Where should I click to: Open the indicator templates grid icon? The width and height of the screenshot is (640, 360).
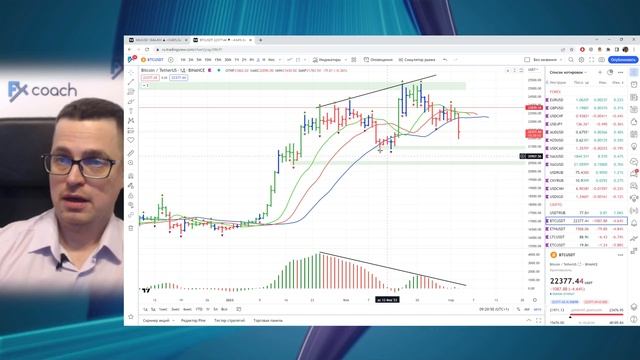tap(354, 60)
